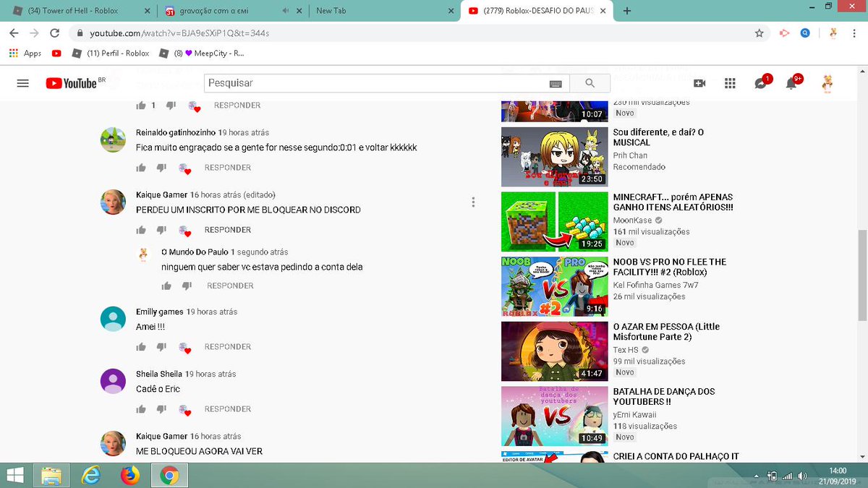Click RESPONDER under 'PERDEU UM INSCRITO' comment
Image resolution: width=868 pixels, height=488 pixels.
(228, 230)
